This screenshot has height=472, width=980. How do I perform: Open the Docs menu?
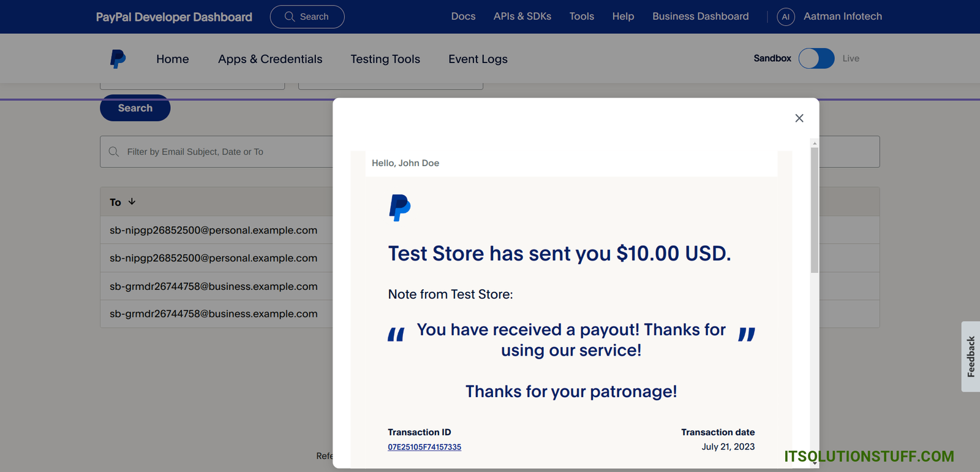pos(463,17)
